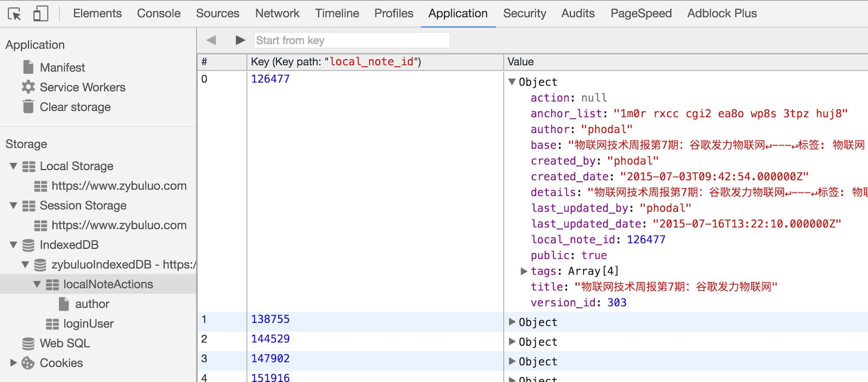Viewport: 868px width, 382px height.
Task: Select Session Storage zybuluo.com entry
Action: coord(118,225)
